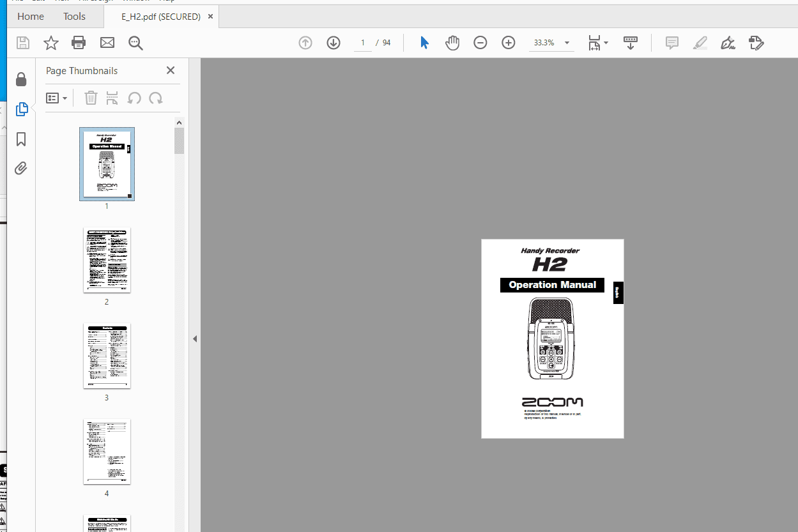Select the E_H2.pdf (SECURED) document tab

point(160,17)
